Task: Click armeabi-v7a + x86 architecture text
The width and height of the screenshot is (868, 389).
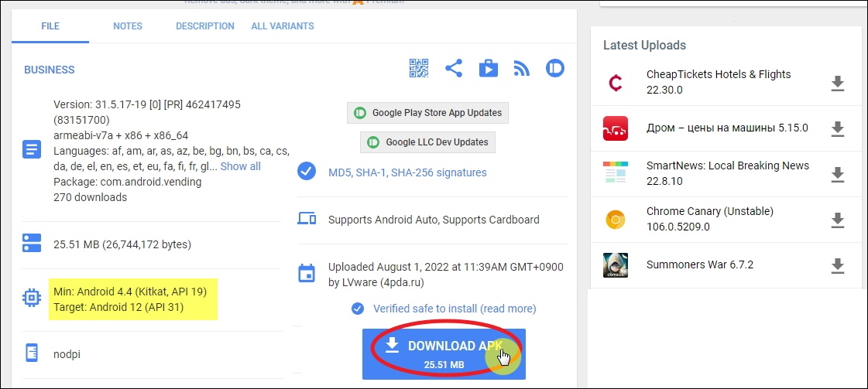Action: tap(122, 135)
